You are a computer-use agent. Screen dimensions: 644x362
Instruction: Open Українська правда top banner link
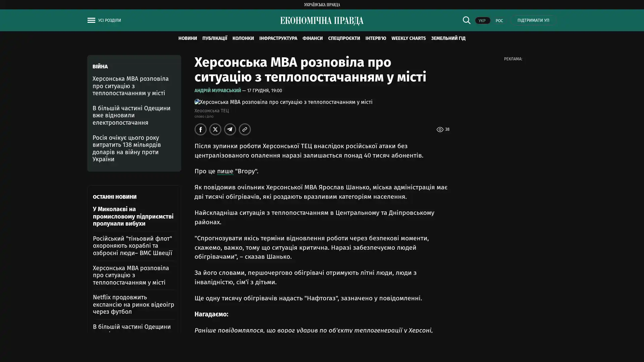pos(322,4)
